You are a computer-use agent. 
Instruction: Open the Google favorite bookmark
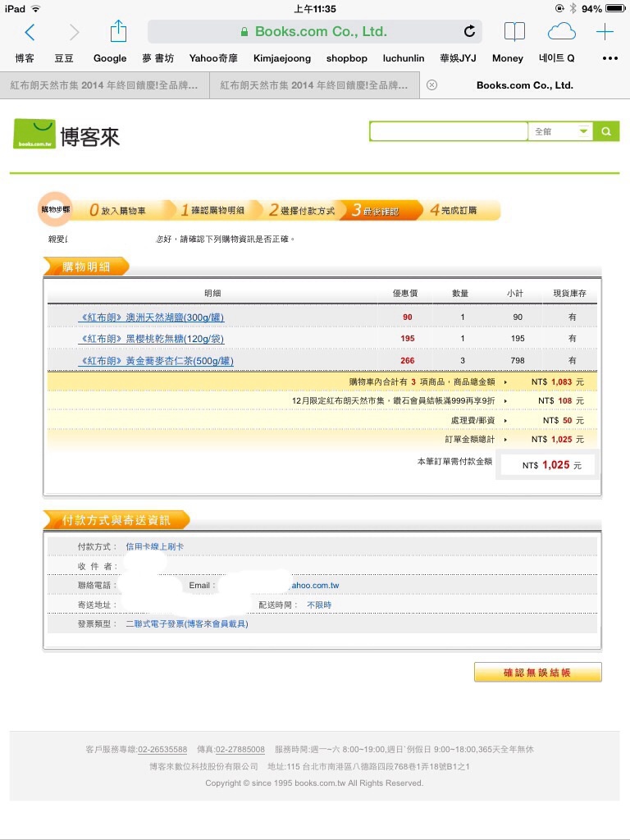tap(110, 58)
